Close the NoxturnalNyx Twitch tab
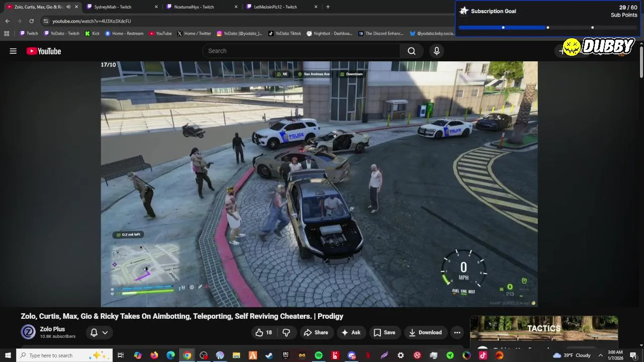644x362 pixels. coord(236,7)
